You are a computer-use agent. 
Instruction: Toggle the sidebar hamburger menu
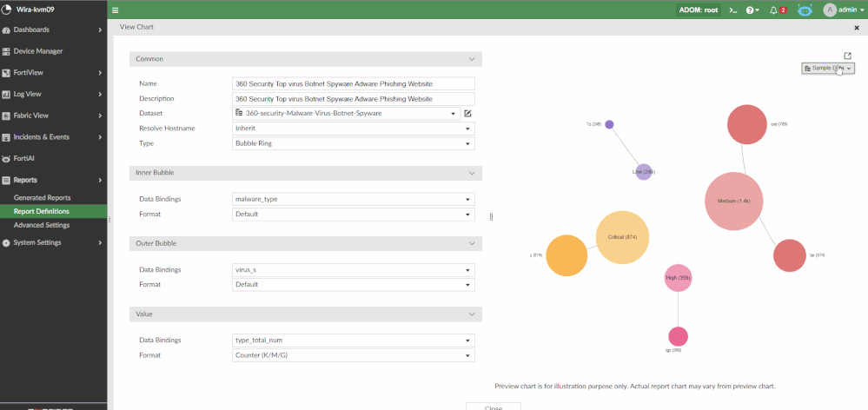[115, 10]
